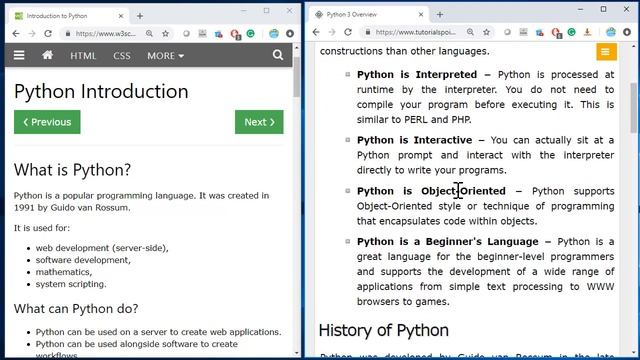Image resolution: width=640 pixels, height=360 pixels.
Task: Maximize the right browser window
Action: 603,9
